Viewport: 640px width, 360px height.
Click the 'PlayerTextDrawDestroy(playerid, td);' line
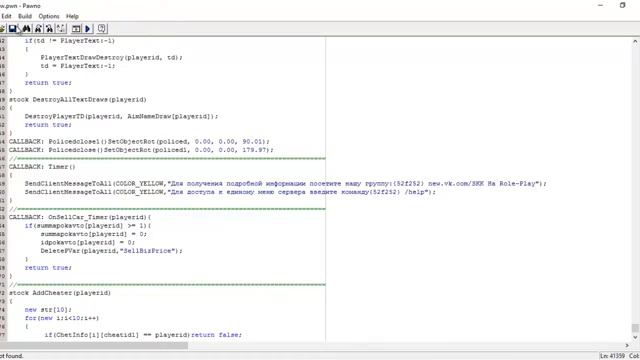[111, 58]
